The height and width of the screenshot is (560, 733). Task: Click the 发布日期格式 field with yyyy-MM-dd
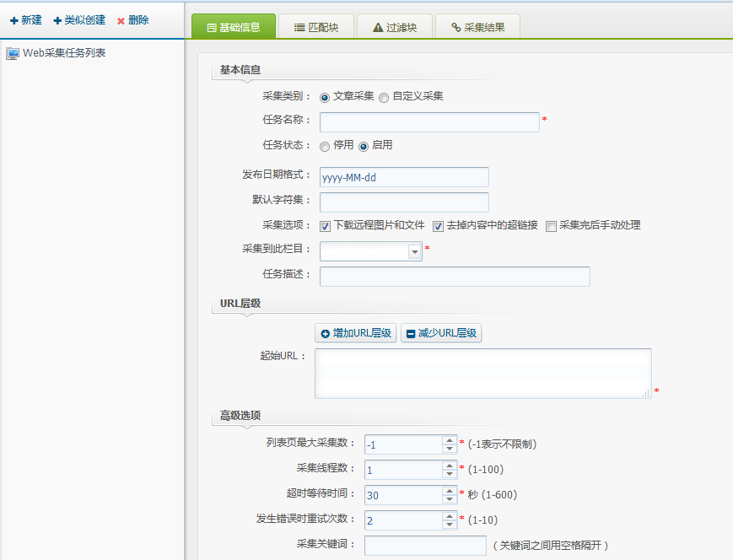pyautogui.click(x=404, y=177)
